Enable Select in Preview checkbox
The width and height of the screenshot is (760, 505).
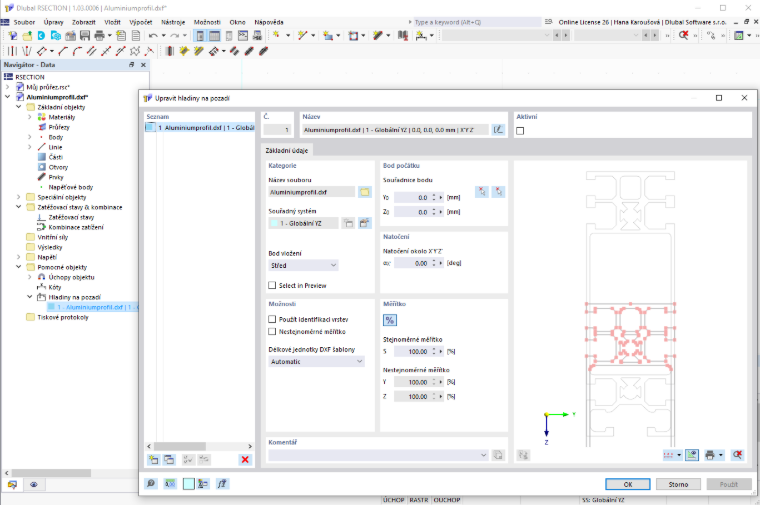272,285
